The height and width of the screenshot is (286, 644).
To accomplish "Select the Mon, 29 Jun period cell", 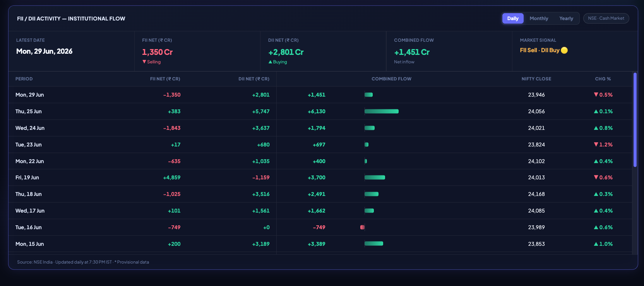I will [30, 95].
